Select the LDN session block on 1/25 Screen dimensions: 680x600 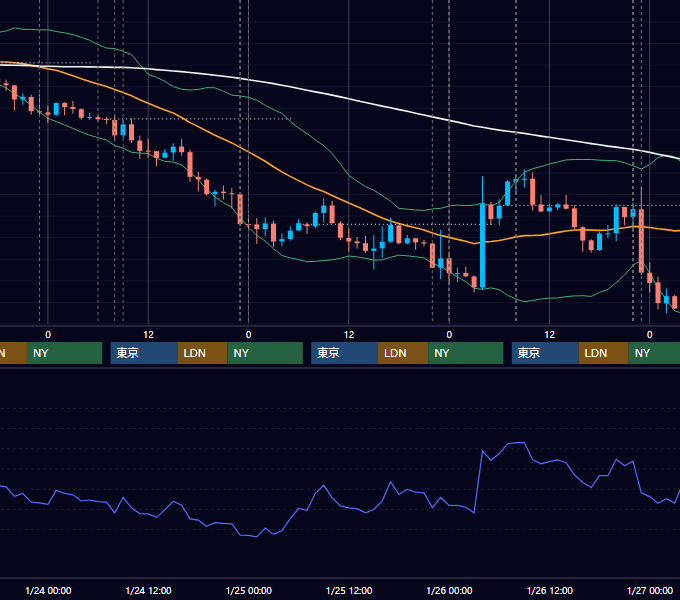403,353
